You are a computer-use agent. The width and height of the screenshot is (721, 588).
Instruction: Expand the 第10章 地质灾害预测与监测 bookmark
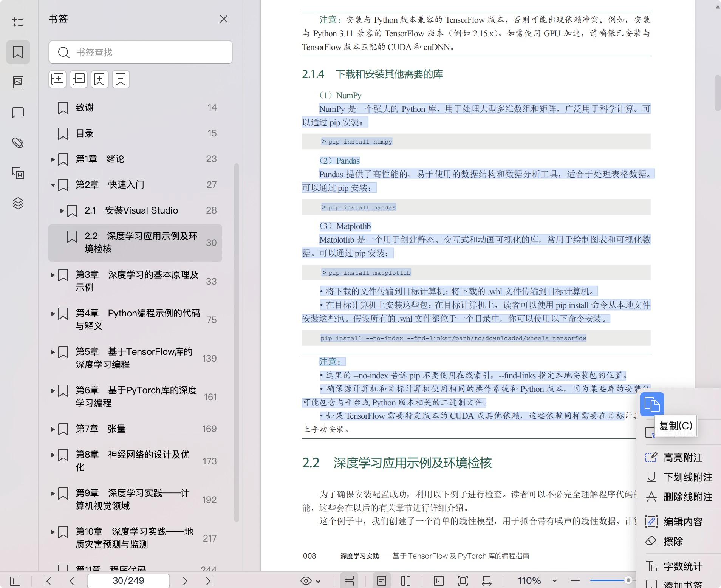coord(53,532)
